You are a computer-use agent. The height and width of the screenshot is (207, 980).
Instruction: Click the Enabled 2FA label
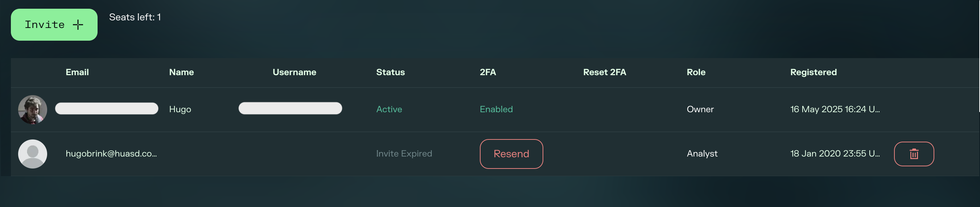pyautogui.click(x=496, y=109)
